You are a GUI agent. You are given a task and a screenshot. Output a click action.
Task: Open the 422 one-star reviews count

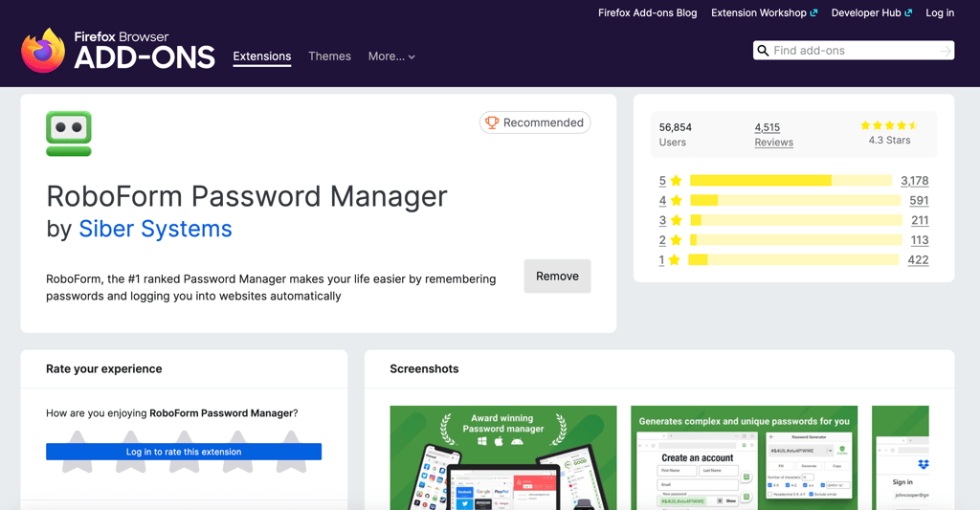point(918,260)
